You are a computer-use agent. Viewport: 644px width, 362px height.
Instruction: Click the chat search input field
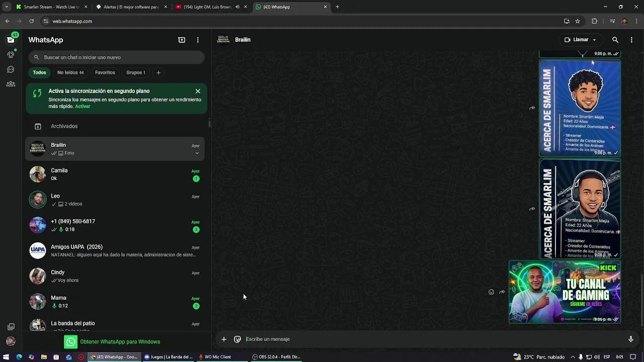click(116, 57)
